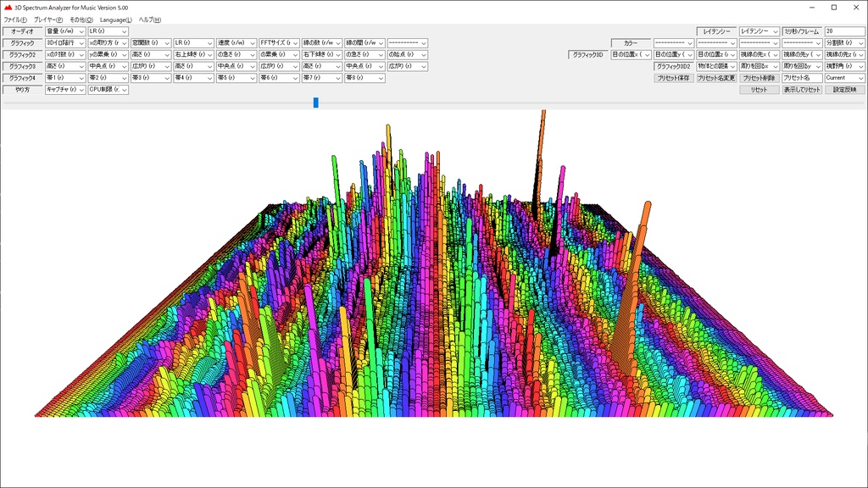
Task: Expand the 分割数 (r) dropdown
Action: point(845,43)
